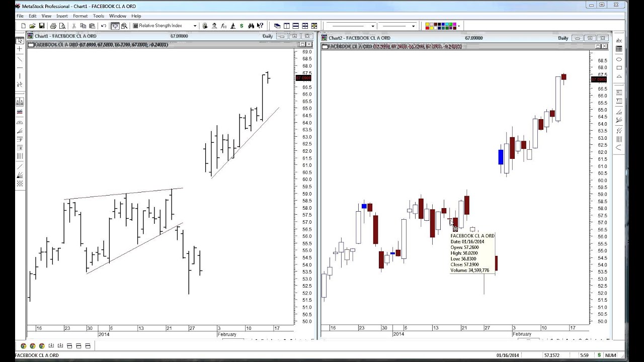Open the Indicator Builder f(x) icon
The width and height of the screenshot is (644, 362).
pos(223,26)
